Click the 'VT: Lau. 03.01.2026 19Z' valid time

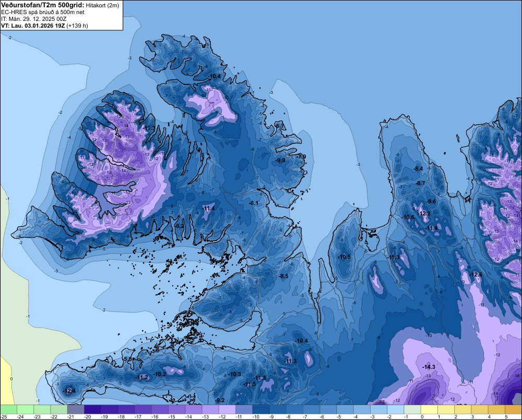33,26
